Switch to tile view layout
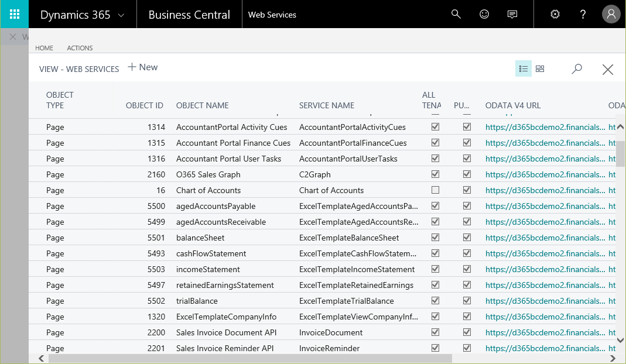This screenshot has height=364, width=626. [x=540, y=68]
